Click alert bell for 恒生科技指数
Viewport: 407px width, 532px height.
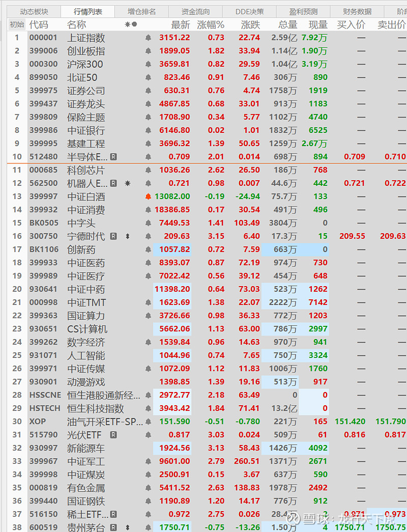[148, 408]
